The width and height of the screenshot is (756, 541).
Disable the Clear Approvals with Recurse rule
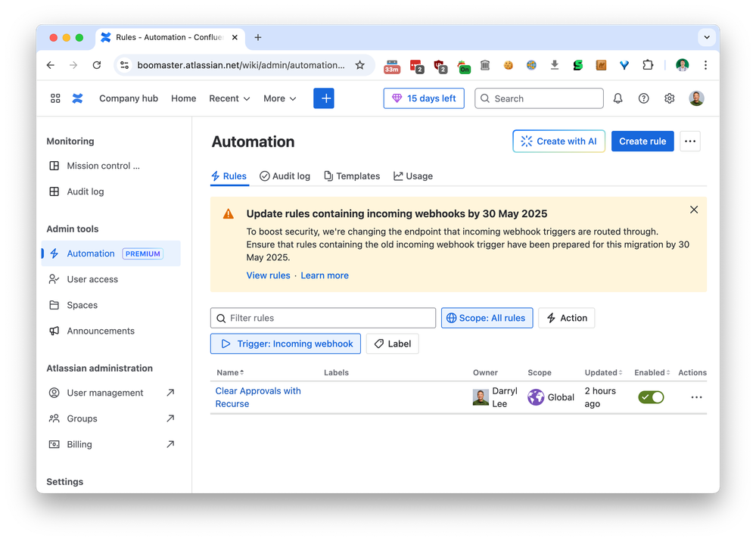(651, 396)
